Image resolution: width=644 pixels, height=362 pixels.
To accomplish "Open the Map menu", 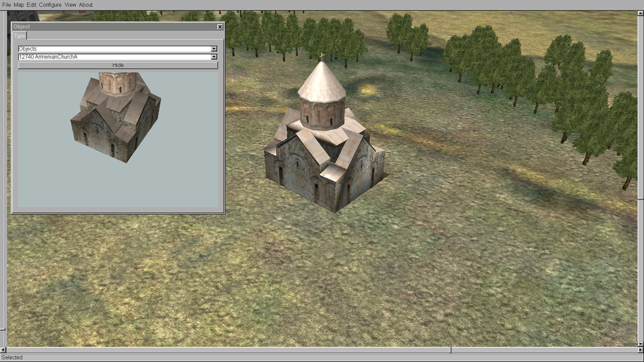I will pyautogui.click(x=19, y=5).
